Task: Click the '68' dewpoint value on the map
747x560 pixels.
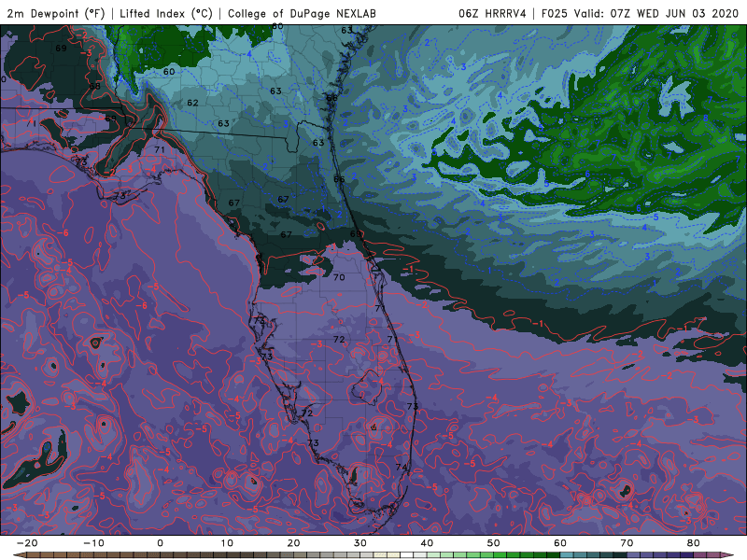Action: (95, 86)
